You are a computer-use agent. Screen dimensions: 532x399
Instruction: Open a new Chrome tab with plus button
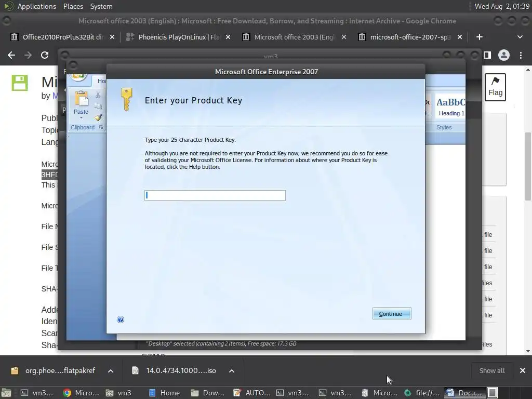pyautogui.click(x=479, y=37)
